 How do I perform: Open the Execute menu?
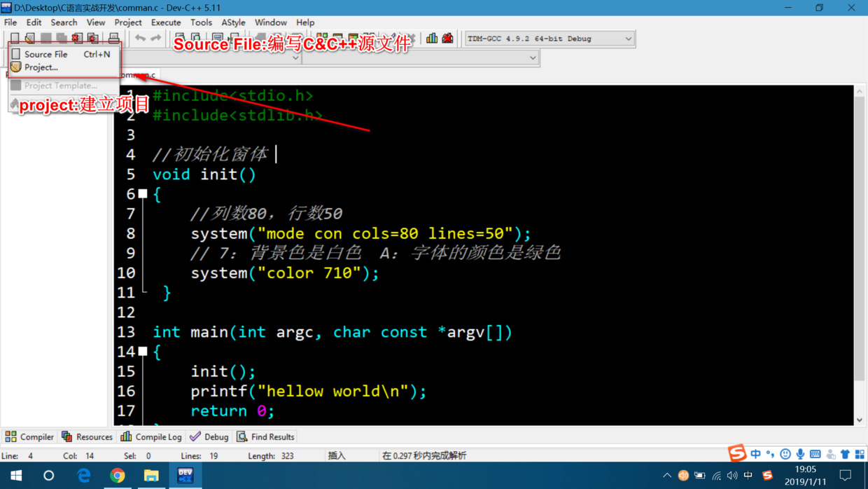(166, 22)
